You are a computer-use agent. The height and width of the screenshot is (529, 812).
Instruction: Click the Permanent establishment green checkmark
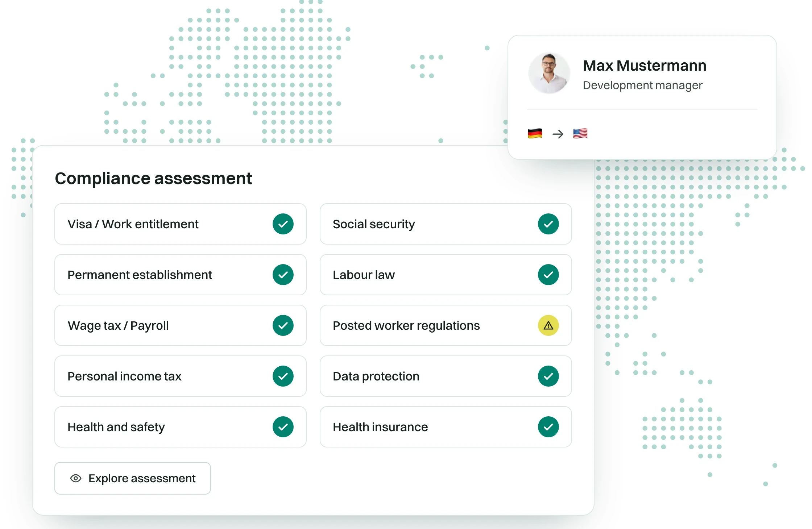(283, 275)
